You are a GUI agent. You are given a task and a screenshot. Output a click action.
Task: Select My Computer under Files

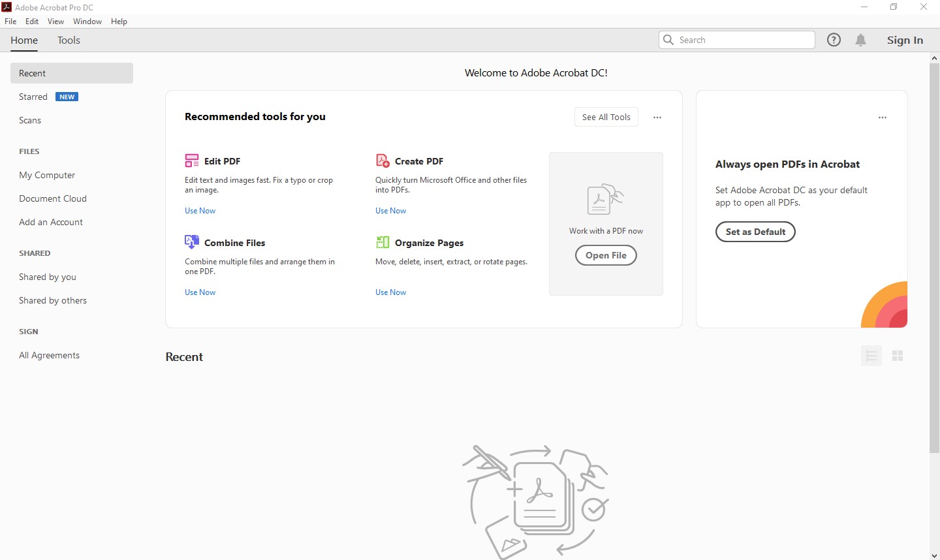point(47,175)
